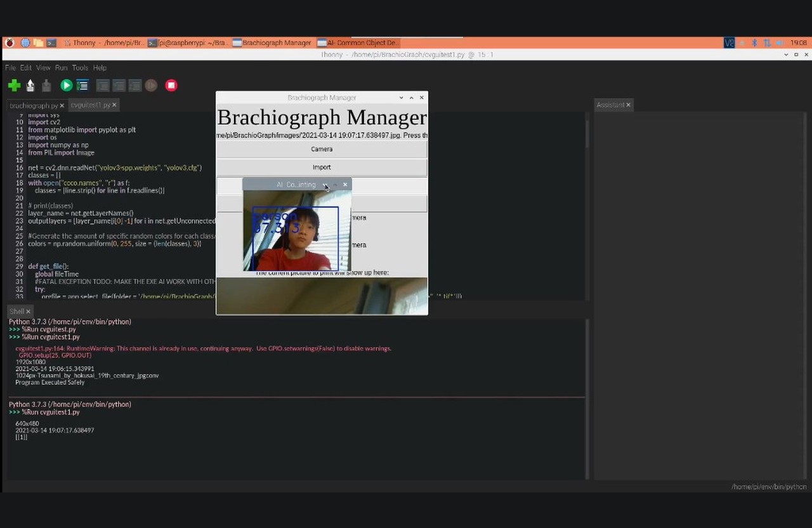
Task: Create a new file with green plus icon
Action: click(x=14, y=85)
